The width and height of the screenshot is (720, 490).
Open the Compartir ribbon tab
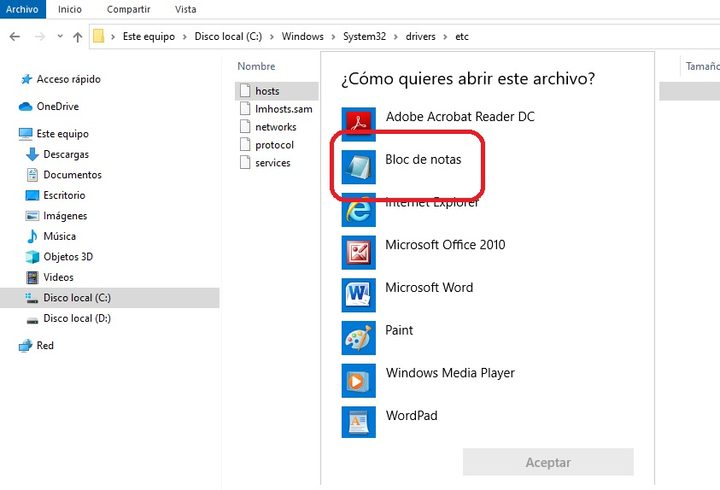129,9
